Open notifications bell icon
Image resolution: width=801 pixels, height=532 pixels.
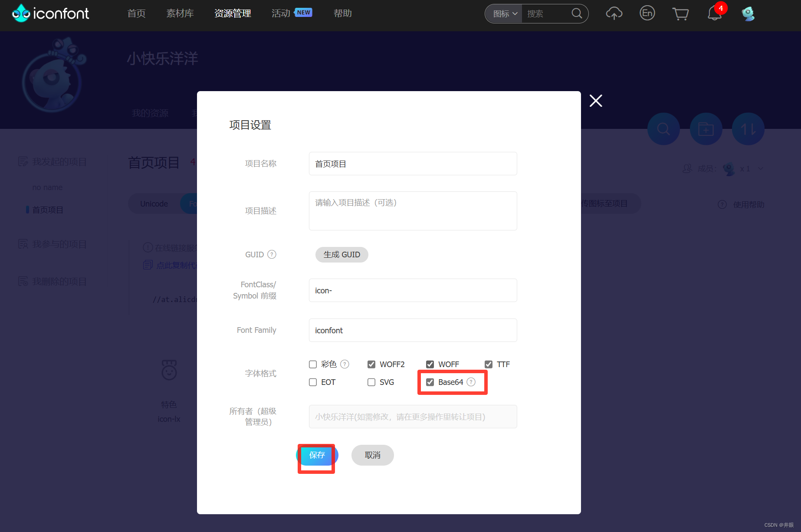click(715, 13)
